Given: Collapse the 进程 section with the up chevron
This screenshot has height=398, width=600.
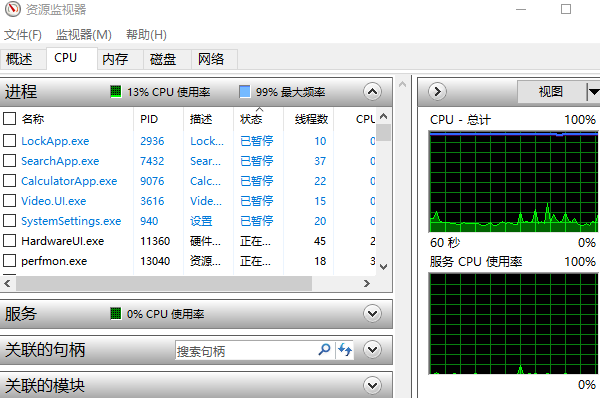Looking at the screenshot, I should click(x=372, y=91).
